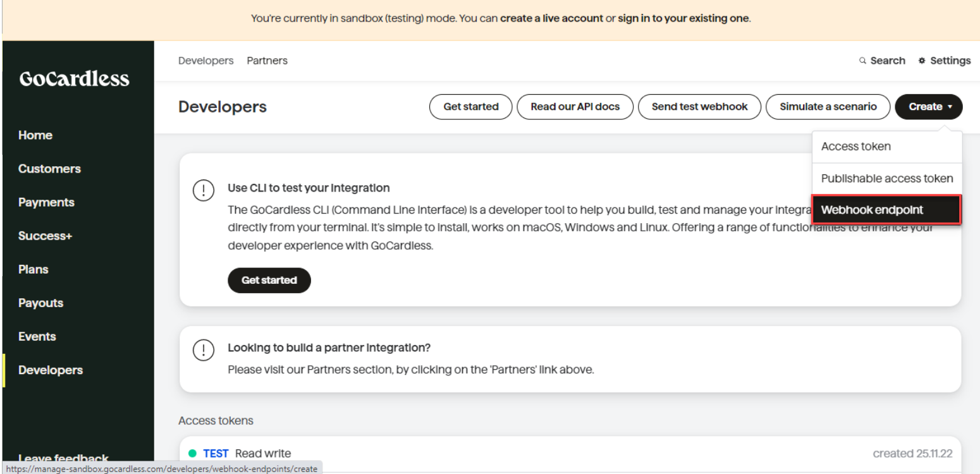Viewport: 980px width, 474px height.
Task: Open the Developers top tab
Action: click(206, 61)
